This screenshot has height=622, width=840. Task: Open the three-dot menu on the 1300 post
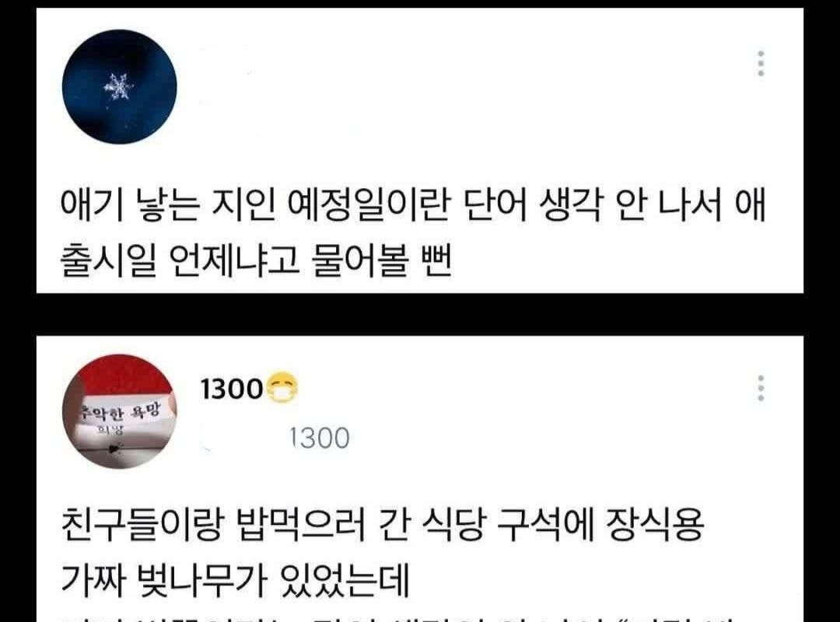pyautogui.click(x=761, y=389)
